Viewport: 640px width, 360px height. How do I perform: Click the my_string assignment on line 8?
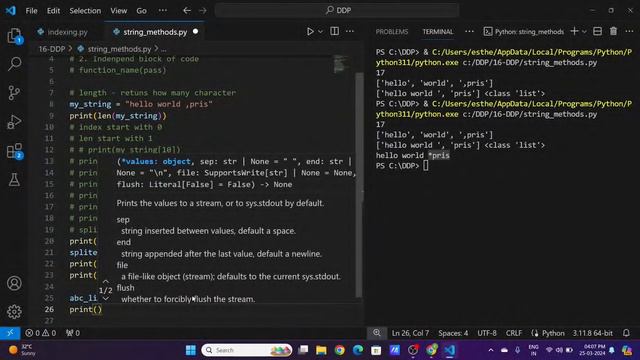coord(141,104)
